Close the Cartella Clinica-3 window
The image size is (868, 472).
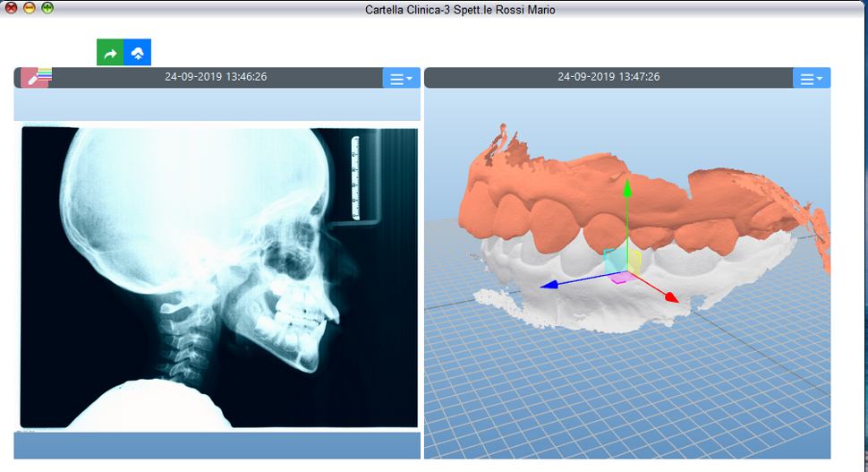(11, 8)
